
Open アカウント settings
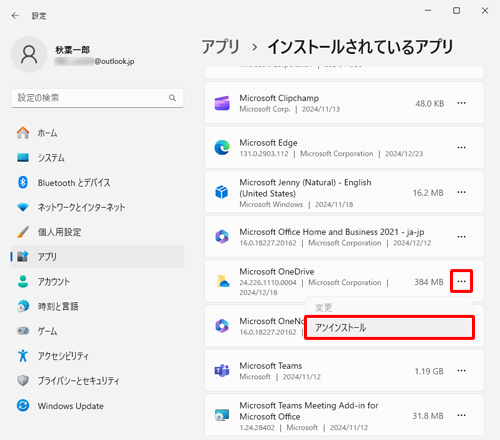(x=97, y=282)
